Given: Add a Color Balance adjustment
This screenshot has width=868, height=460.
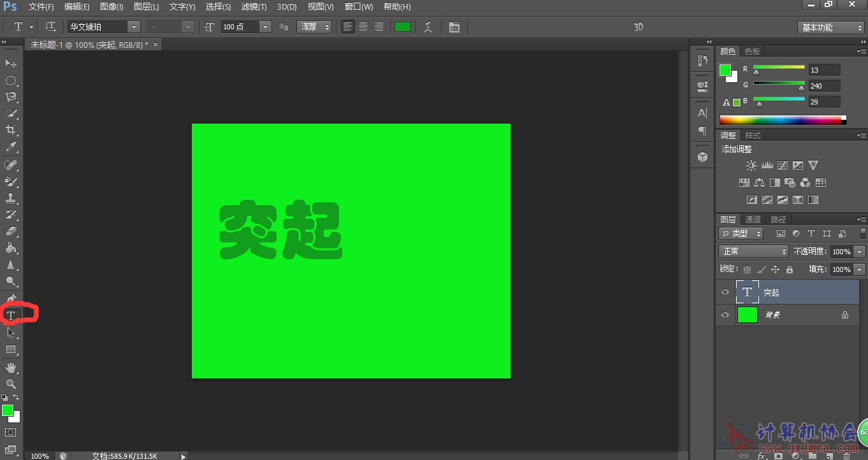Looking at the screenshot, I should coord(759,182).
